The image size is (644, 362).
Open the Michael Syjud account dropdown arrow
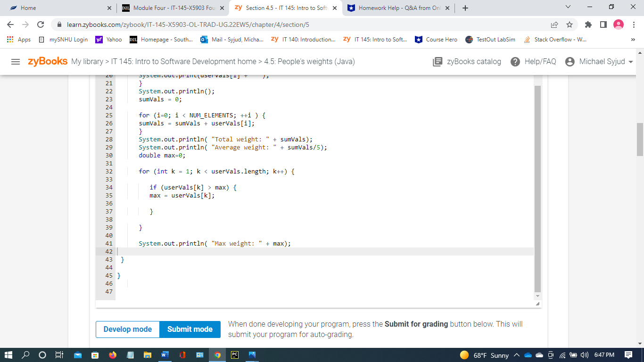tap(630, 61)
